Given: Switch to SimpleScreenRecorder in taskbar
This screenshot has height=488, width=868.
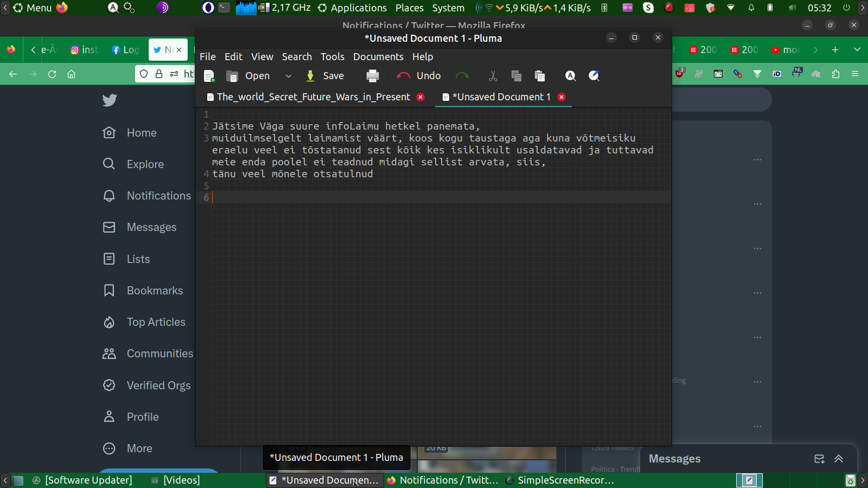Looking at the screenshot, I should 559,480.
